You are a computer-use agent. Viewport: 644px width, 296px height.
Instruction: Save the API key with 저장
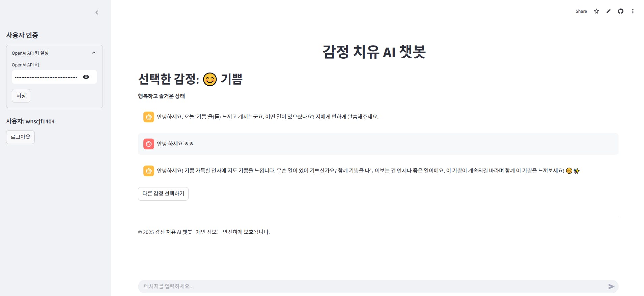pos(21,96)
